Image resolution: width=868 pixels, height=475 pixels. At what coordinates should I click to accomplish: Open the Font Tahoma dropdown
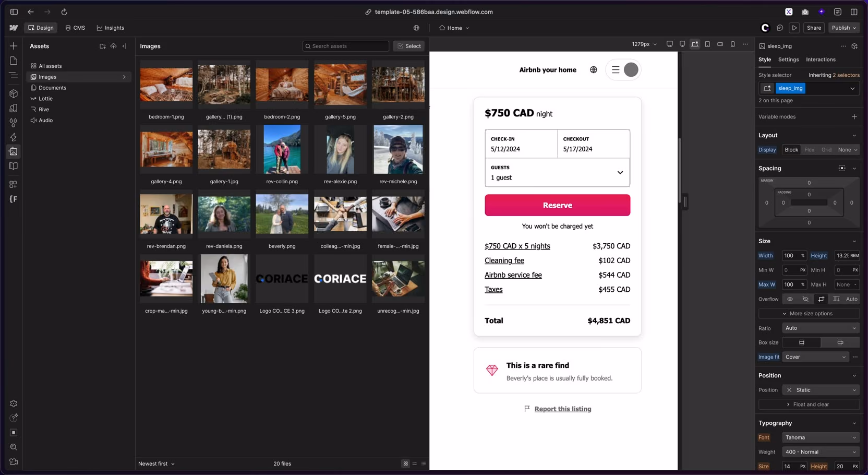point(821,437)
